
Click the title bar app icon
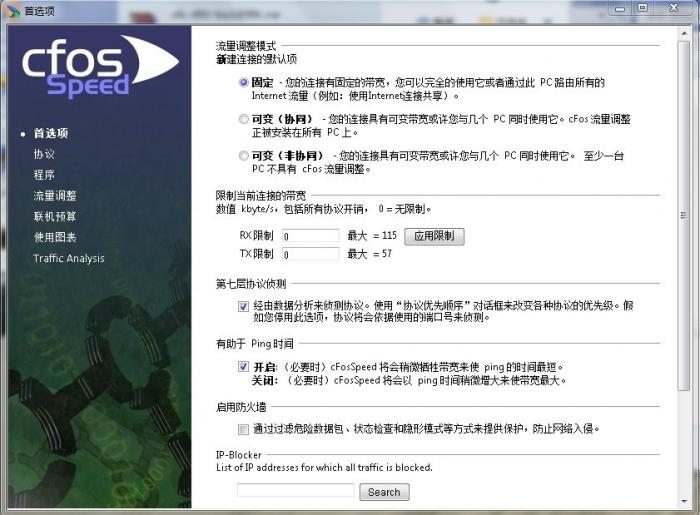pyautogui.click(x=13, y=10)
